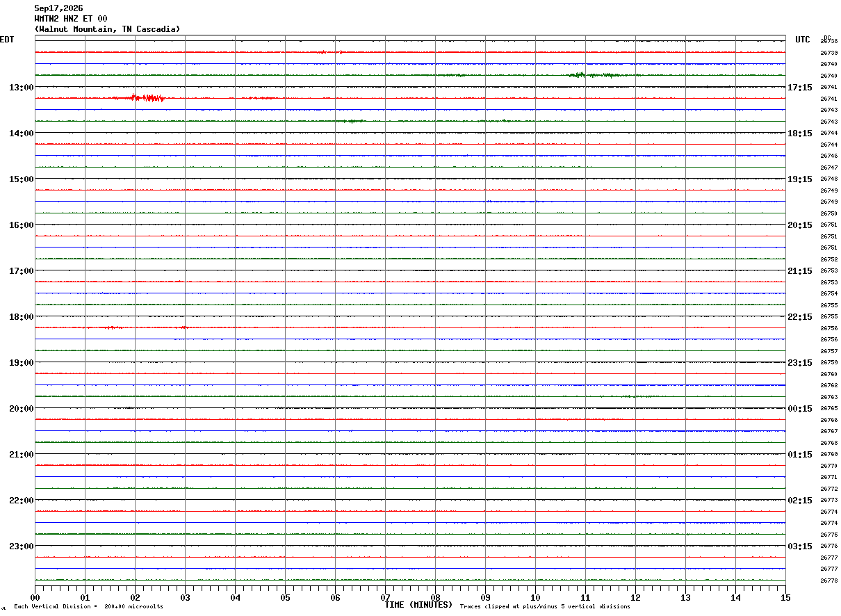Click the 23:00 EDT row label
Viewport: 841px width, 616px height.
click(21, 546)
